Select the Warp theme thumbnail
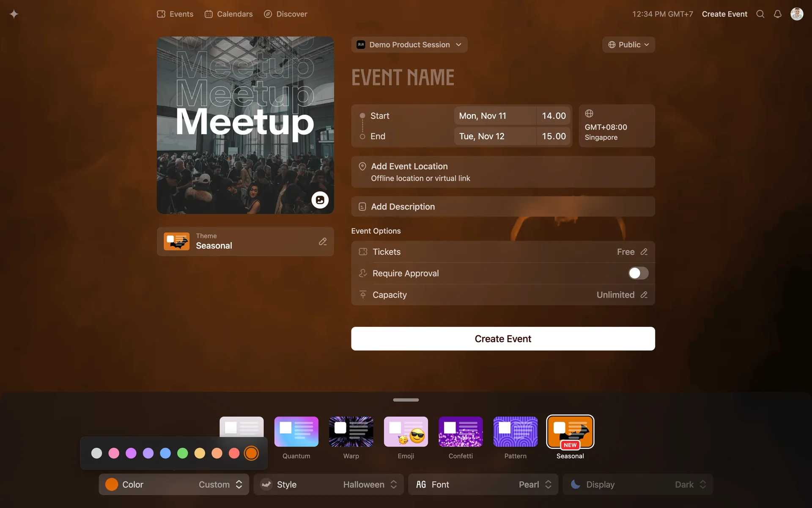This screenshot has height=508, width=812. 351,432
